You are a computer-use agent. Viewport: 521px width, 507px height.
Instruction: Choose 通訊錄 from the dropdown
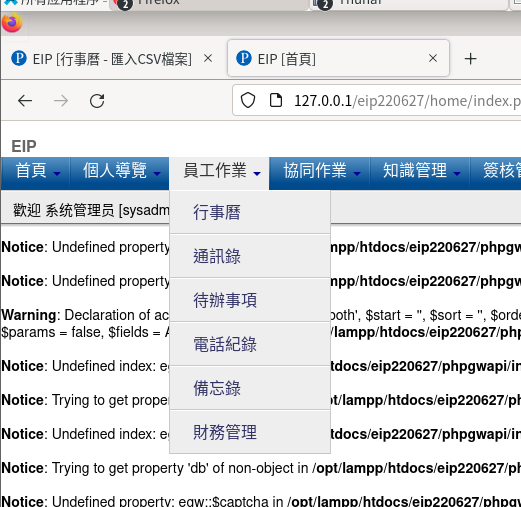click(250, 256)
